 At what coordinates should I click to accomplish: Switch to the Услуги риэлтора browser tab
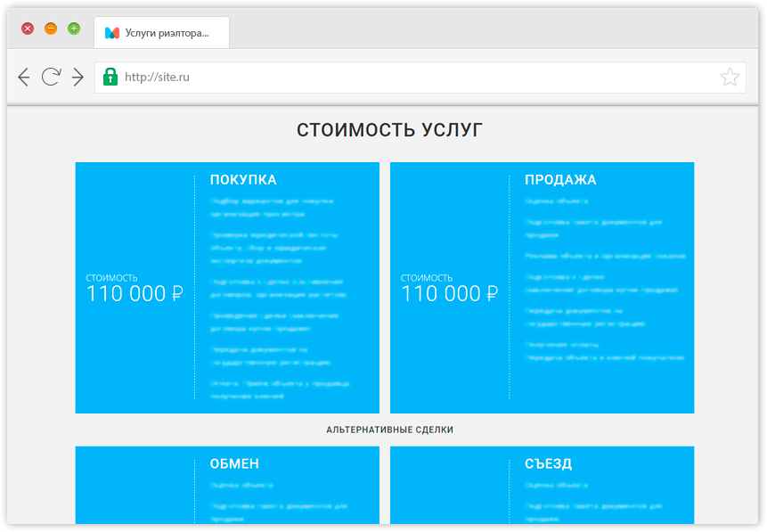click(165, 32)
